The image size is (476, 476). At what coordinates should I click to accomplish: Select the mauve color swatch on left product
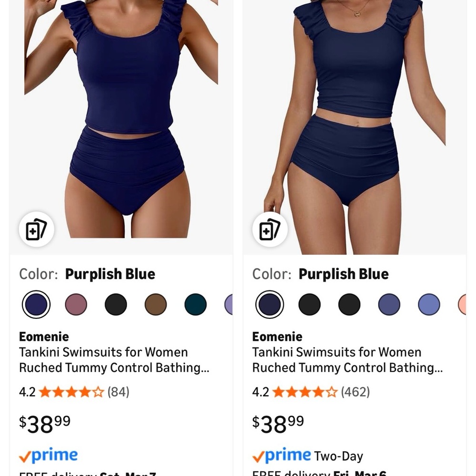76,304
